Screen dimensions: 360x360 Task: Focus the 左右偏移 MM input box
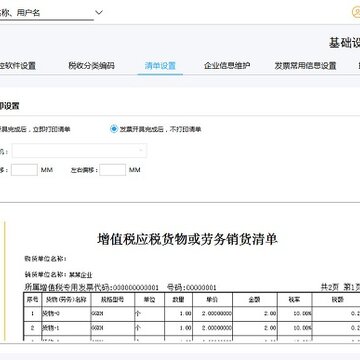[x=113, y=170]
